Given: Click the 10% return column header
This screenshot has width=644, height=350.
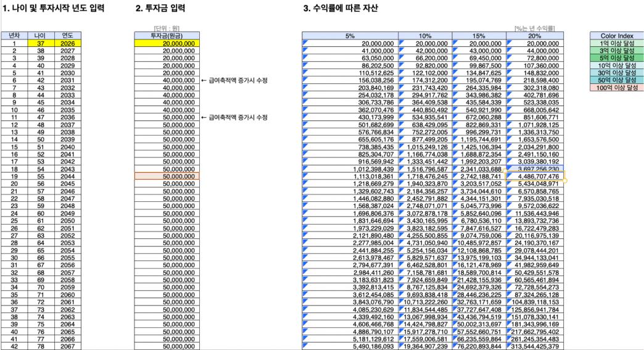Looking at the screenshot, I should (424, 36).
